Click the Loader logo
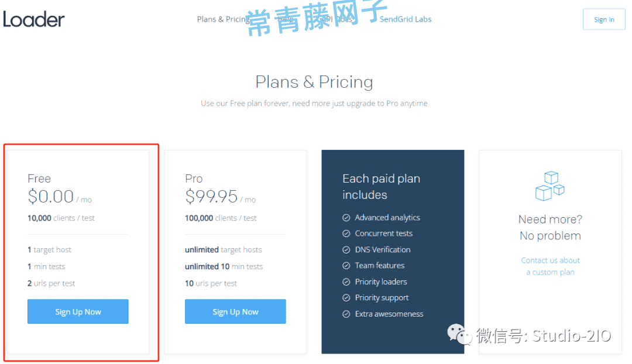The image size is (632, 364). tap(34, 19)
